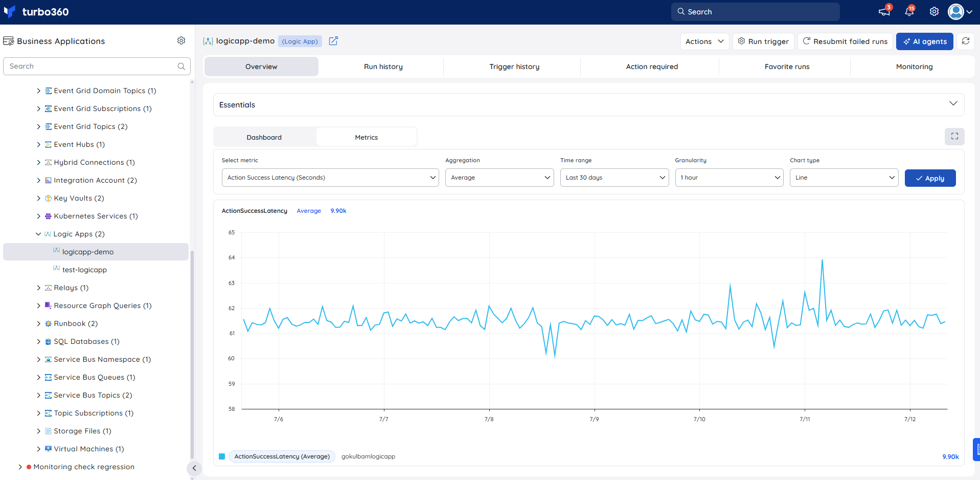Switch to the Dashboard sub-tab
Screen dimensions: 980x480
point(264,137)
